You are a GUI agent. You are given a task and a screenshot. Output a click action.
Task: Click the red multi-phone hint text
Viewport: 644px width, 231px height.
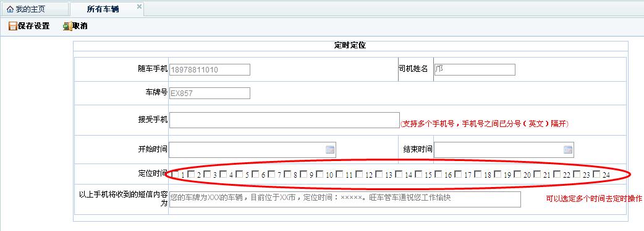click(x=485, y=124)
